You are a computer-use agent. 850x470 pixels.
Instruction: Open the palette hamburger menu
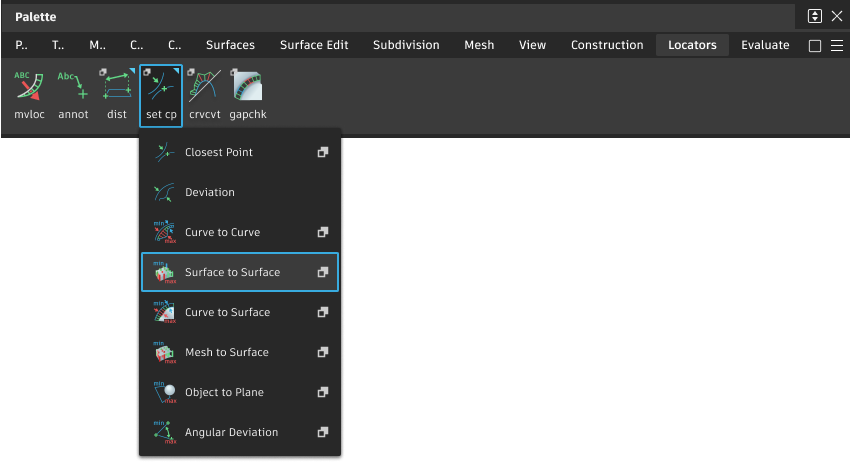tap(837, 46)
